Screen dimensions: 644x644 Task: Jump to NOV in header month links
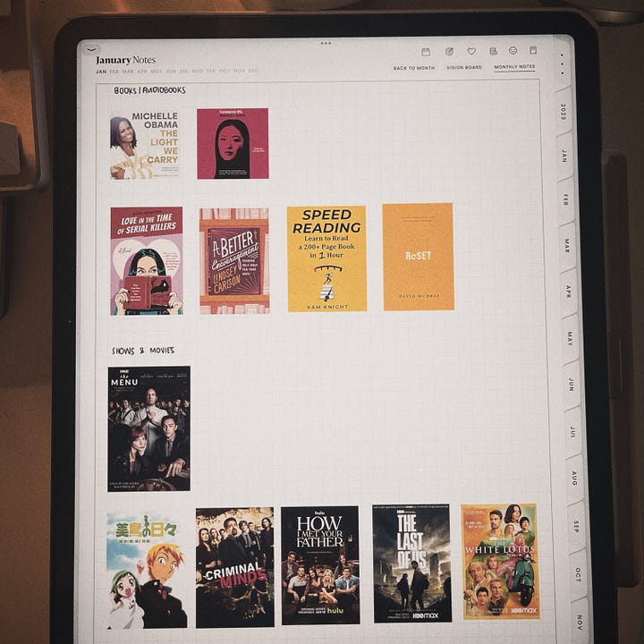click(x=239, y=71)
